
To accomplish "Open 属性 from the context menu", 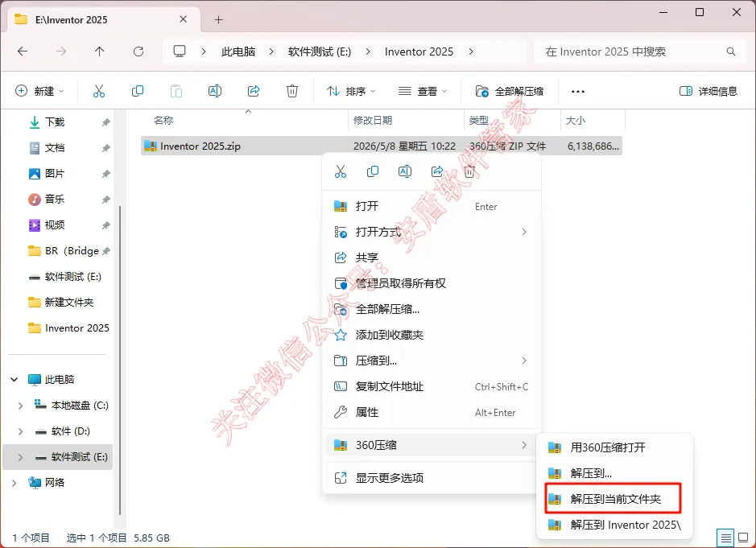I will [432, 413].
